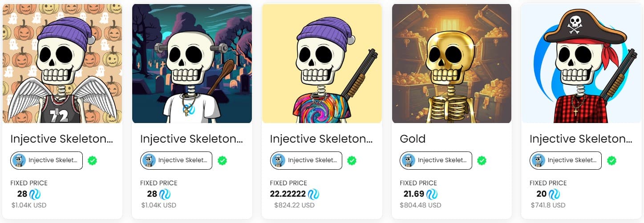
Task: Open the tie-dye shirt skeleton NFT image
Action: [x=322, y=64]
